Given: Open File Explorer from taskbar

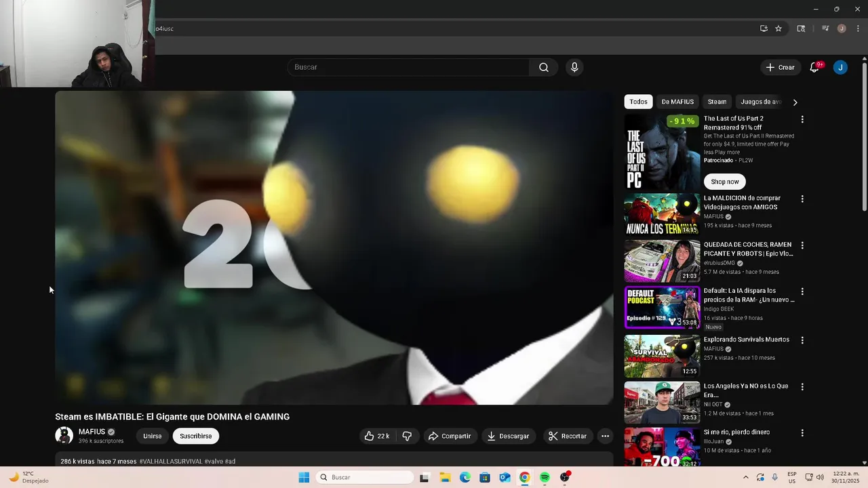Looking at the screenshot, I should coord(445,477).
